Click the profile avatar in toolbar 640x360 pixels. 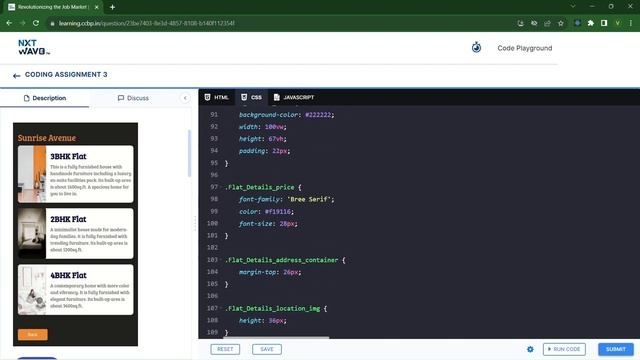tap(618, 23)
